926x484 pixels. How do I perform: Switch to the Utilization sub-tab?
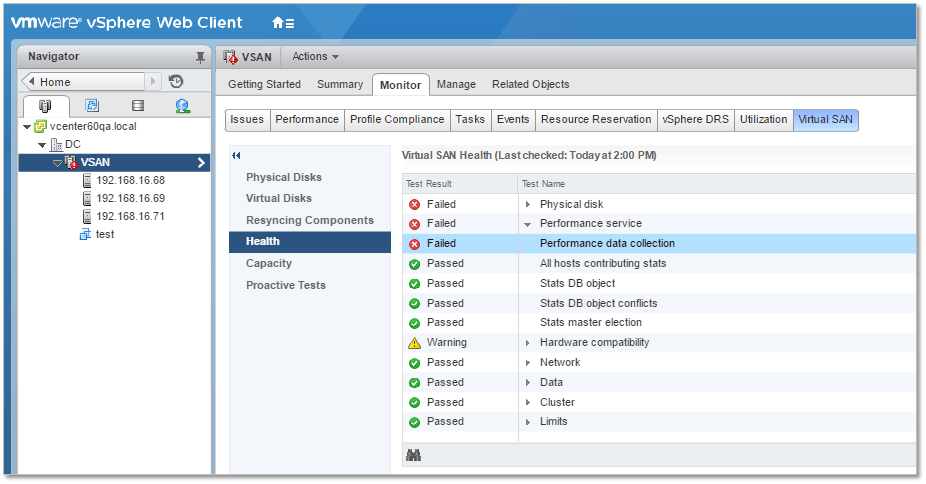tap(764, 120)
